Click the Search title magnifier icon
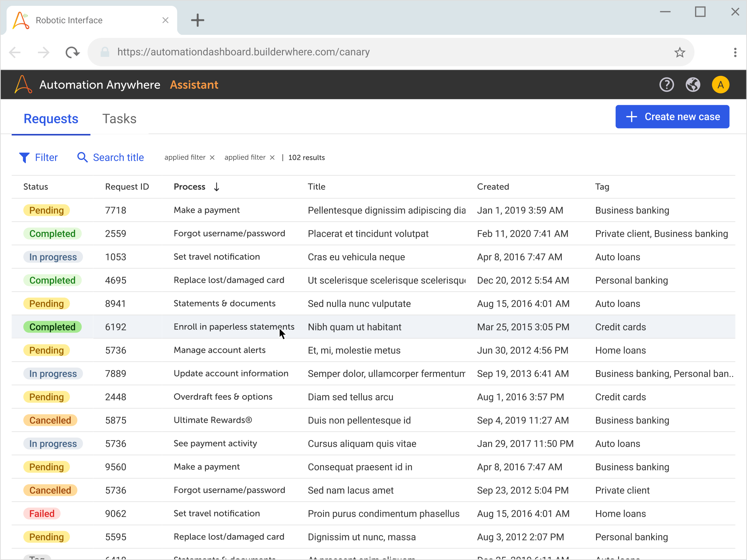 coord(82,157)
